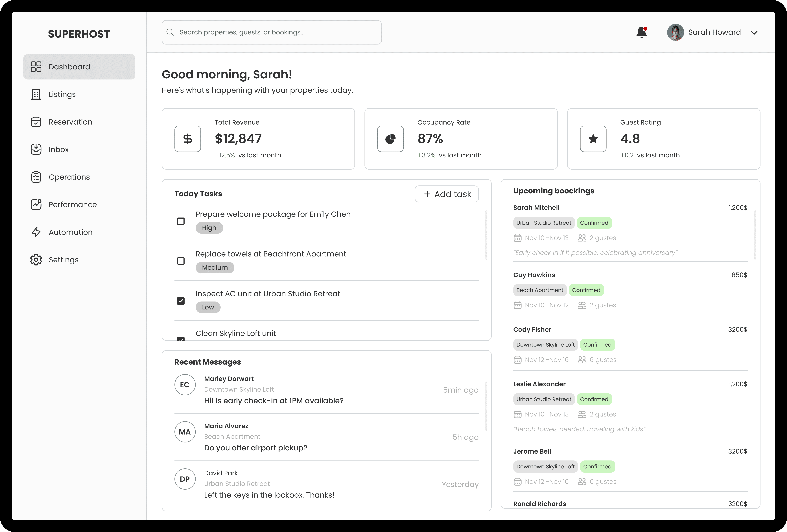Uncheck the Inspect AC unit task
787x532 pixels.
(181, 301)
